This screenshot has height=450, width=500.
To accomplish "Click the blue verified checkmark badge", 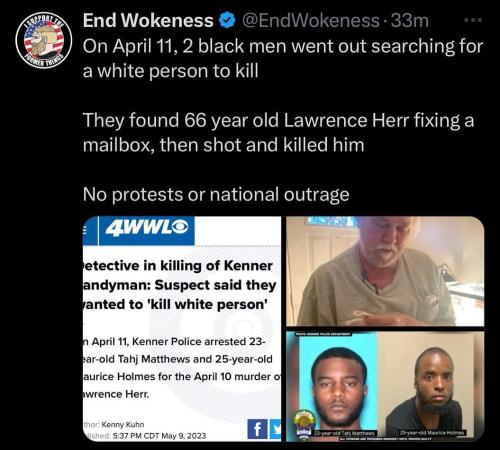I will click(227, 20).
